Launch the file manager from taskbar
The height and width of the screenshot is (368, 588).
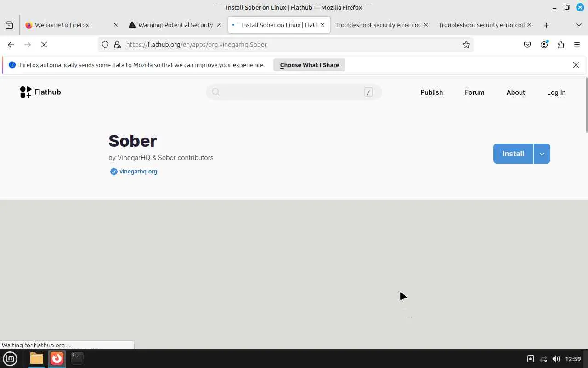(x=37, y=358)
